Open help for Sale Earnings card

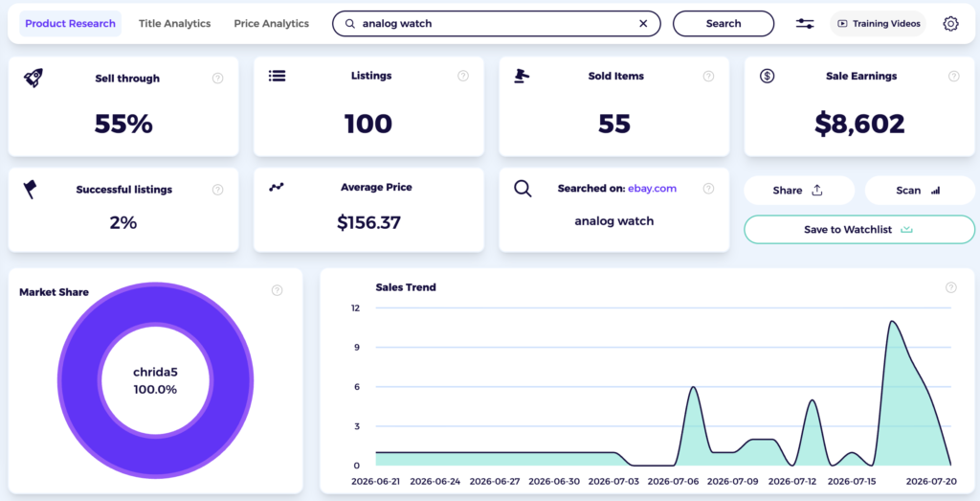[x=954, y=77]
